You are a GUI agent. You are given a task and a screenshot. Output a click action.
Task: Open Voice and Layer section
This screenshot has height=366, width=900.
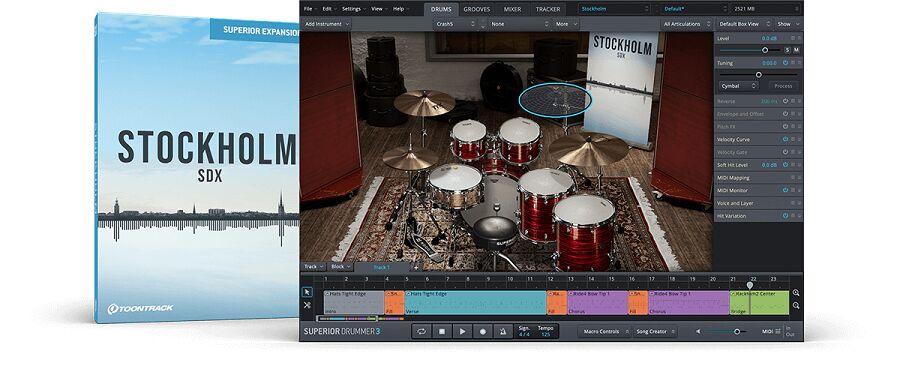pyautogui.click(x=758, y=203)
